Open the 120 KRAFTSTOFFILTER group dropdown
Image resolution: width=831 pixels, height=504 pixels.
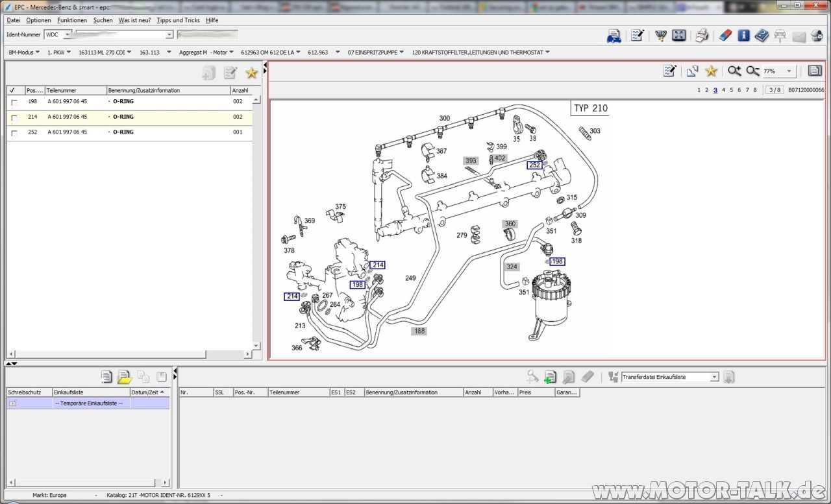481,52
